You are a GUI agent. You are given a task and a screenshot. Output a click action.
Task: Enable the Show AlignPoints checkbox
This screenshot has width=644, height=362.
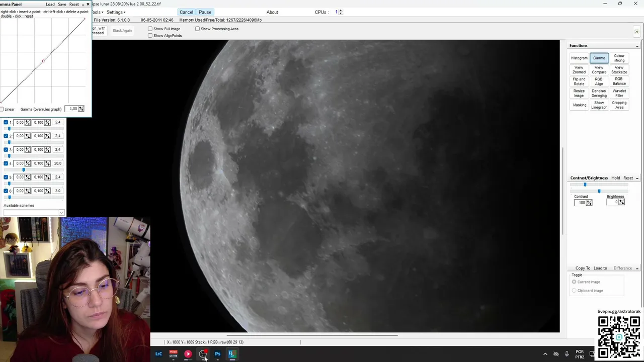(150, 36)
